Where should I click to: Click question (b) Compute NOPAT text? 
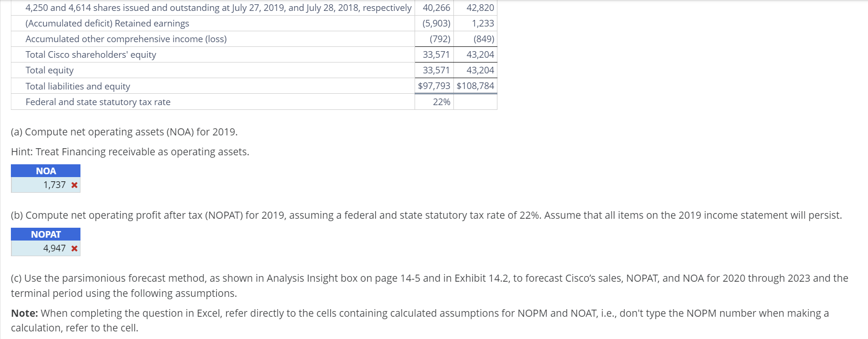point(426,215)
